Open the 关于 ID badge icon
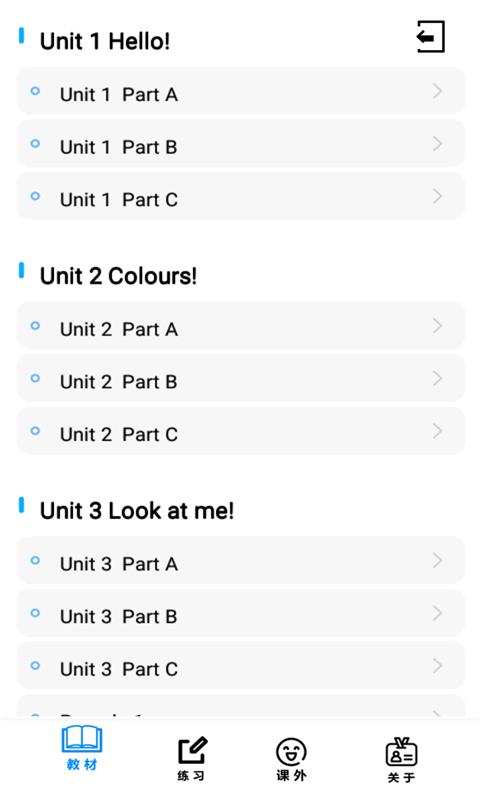Viewport: 480px width, 800px height. pyautogui.click(x=401, y=752)
